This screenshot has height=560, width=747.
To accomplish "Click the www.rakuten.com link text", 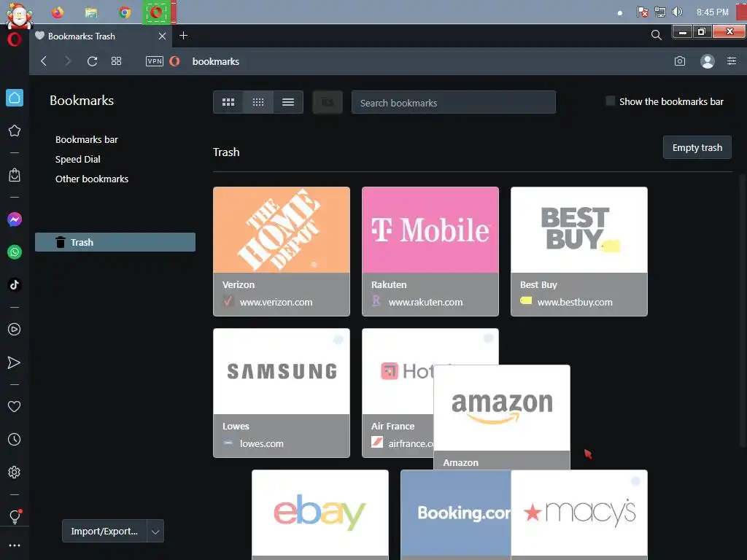I will (425, 302).
